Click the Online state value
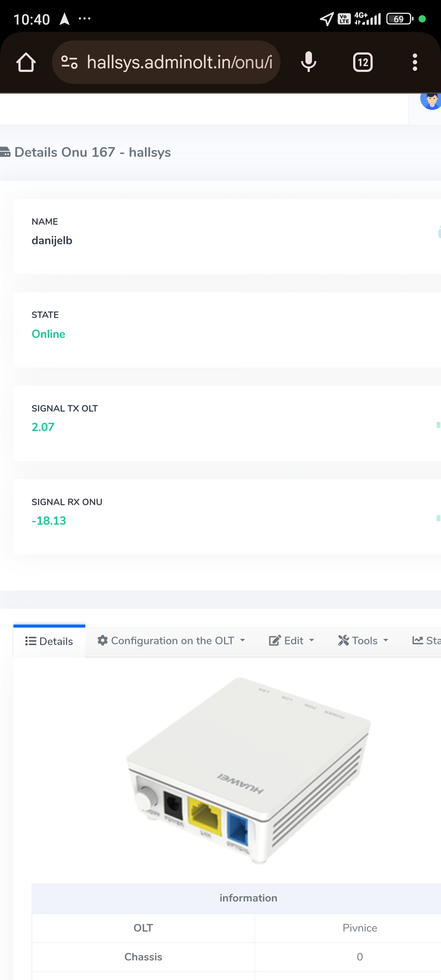 pos(48,334)
